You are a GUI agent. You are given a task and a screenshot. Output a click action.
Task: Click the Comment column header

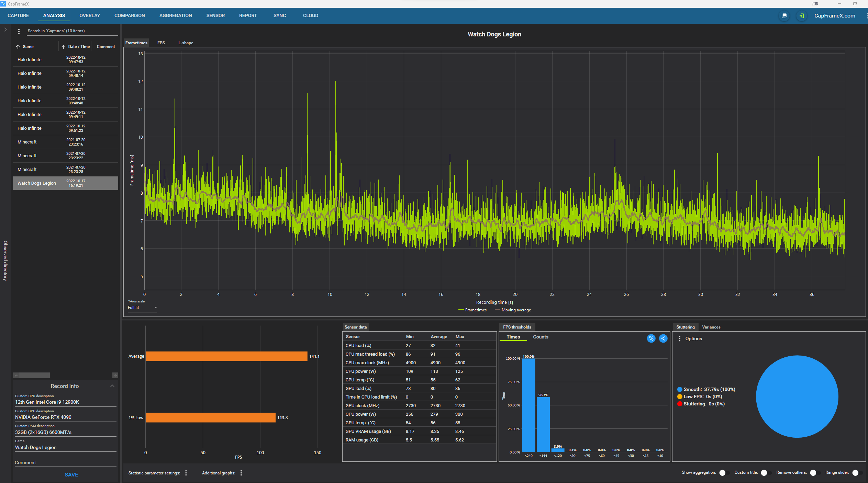(106, 47)
